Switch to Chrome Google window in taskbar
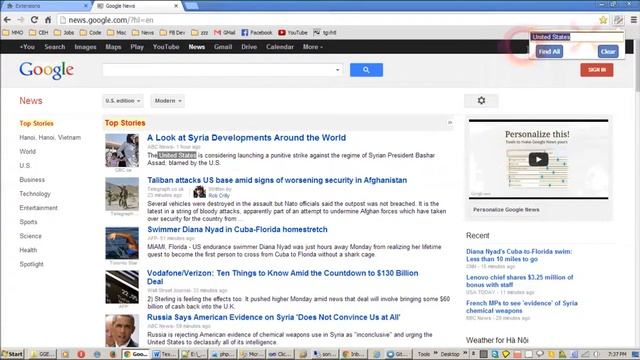640x360 pixels. (136, 354)
